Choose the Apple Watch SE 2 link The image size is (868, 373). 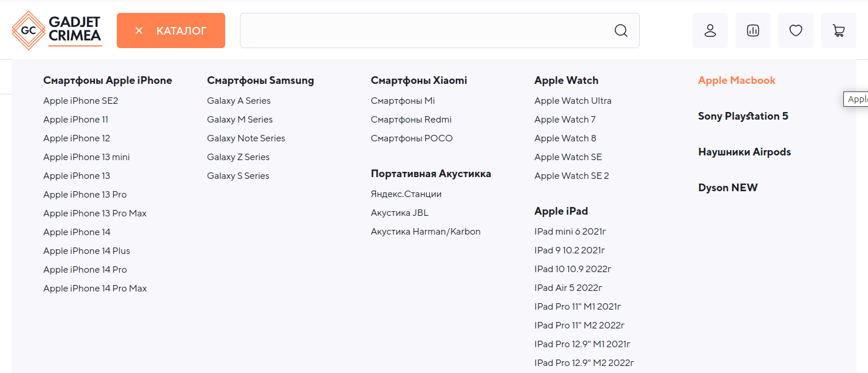tap(572, 176)
